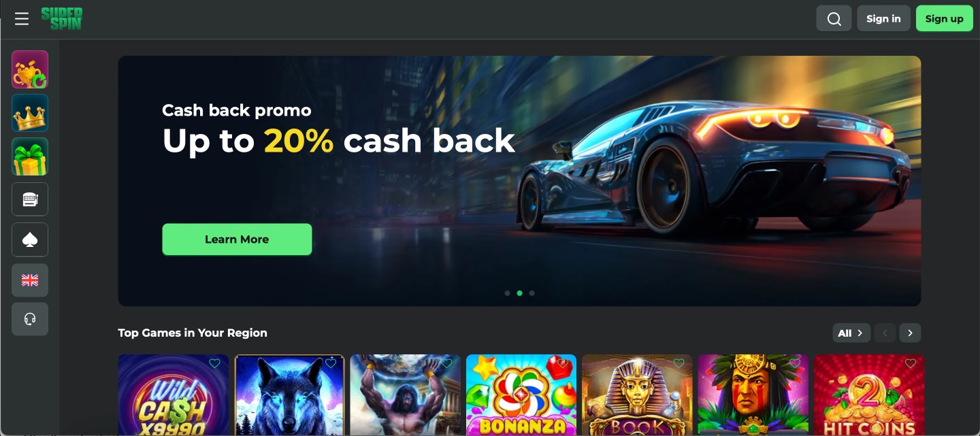Open the slot machine sidebar icon

(x=30, y=199)
